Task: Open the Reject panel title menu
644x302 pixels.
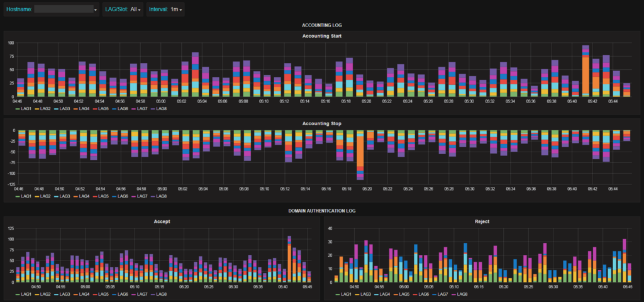Action: click(x=482, y=221)
